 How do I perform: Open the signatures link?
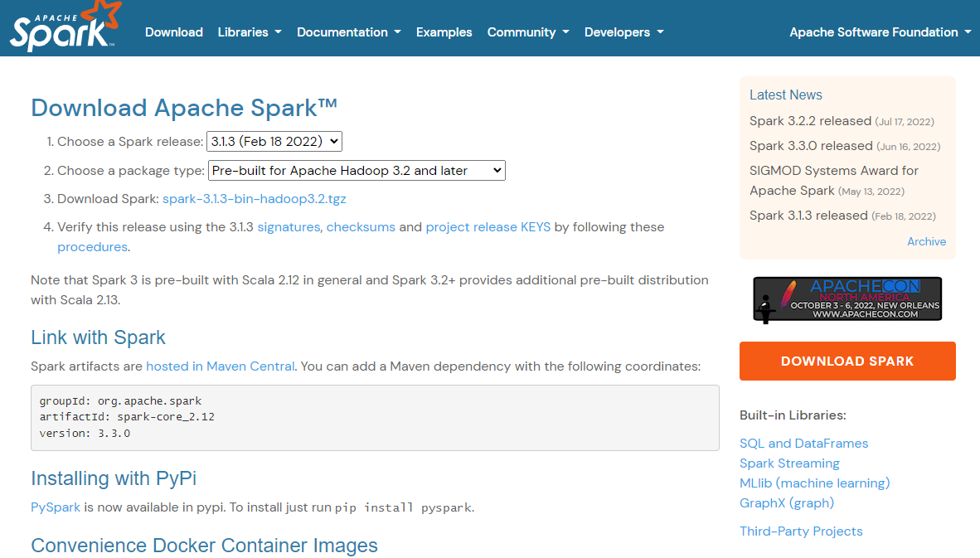click(289, 227)
